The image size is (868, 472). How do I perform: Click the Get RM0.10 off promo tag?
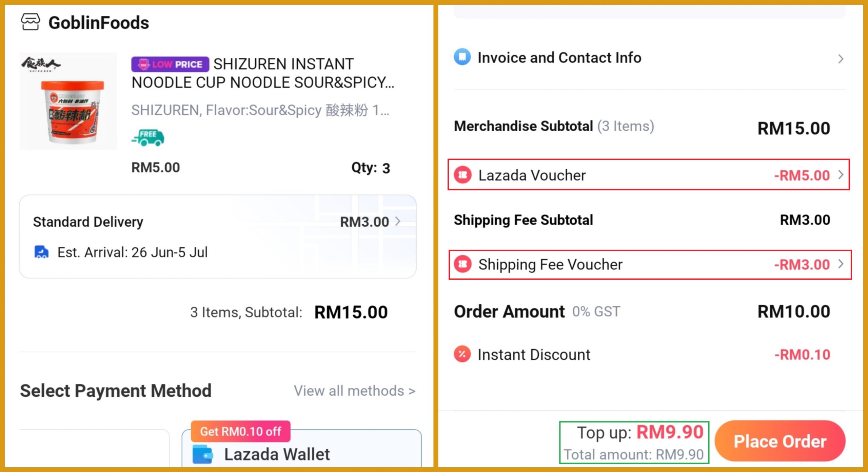pyautogui.click(x=240, y=431)
